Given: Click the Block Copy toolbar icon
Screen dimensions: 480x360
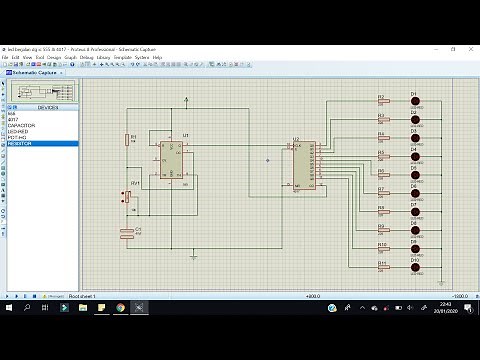Looking at the screenshot, I should point(163,64).
